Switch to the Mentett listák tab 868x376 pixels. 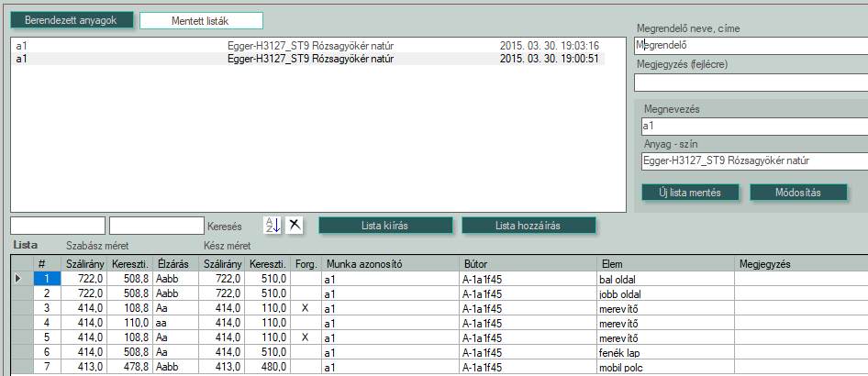(x=201, y=20)
